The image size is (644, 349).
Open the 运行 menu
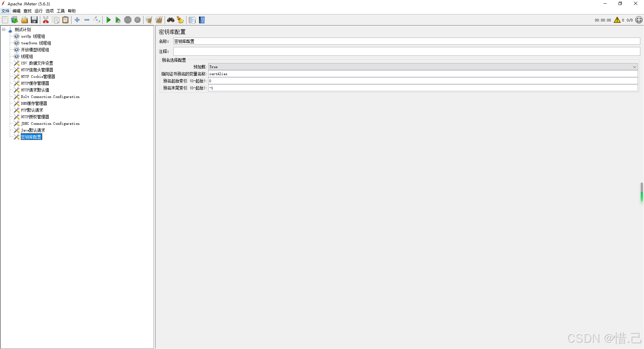39,11
